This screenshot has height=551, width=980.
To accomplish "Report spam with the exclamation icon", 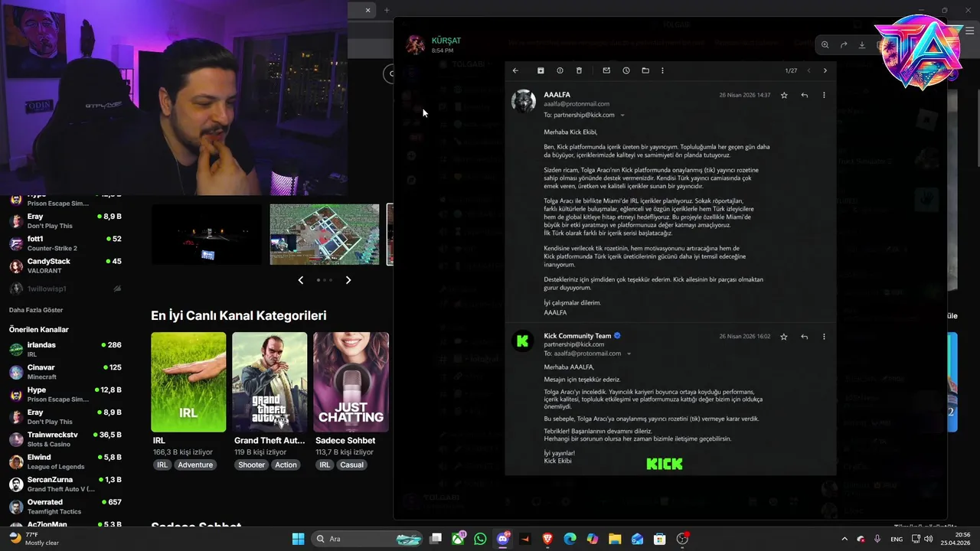I will point(560,70).
